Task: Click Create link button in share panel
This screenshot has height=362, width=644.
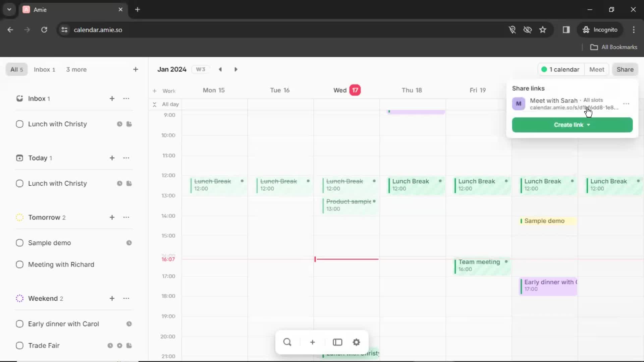Action: pyautogui.click(x=572, y=125)
